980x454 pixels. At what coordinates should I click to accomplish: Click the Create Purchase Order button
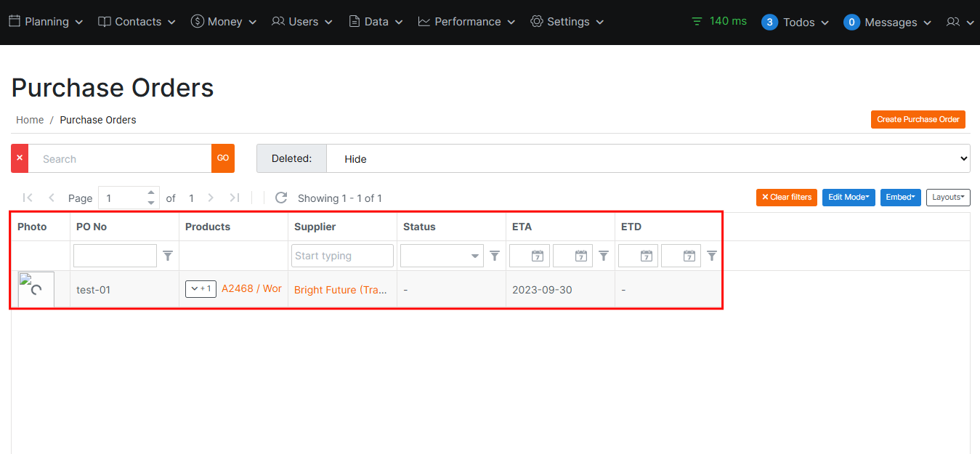(x=918, y=120)
